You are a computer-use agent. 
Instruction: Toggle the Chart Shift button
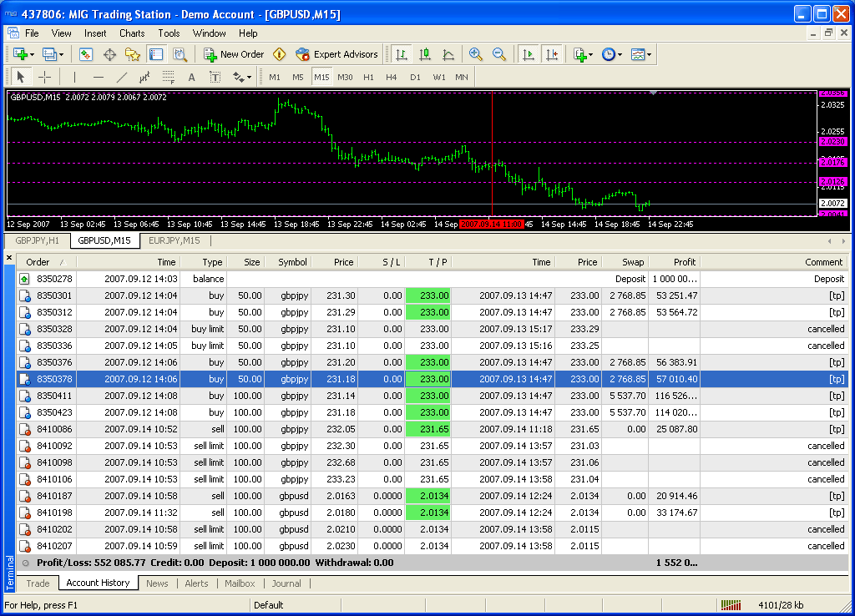[x=551, y=54]
